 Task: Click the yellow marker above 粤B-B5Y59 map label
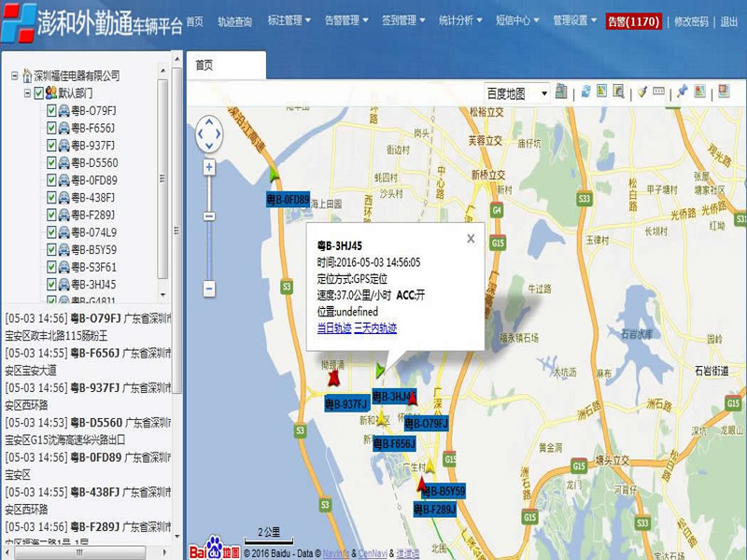(x=430, y=465)
